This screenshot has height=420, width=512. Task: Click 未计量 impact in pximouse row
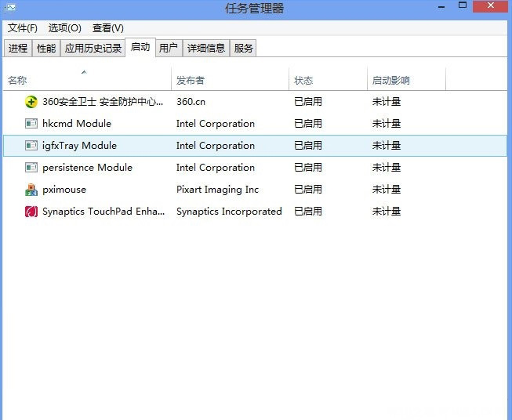coord(387,190)
